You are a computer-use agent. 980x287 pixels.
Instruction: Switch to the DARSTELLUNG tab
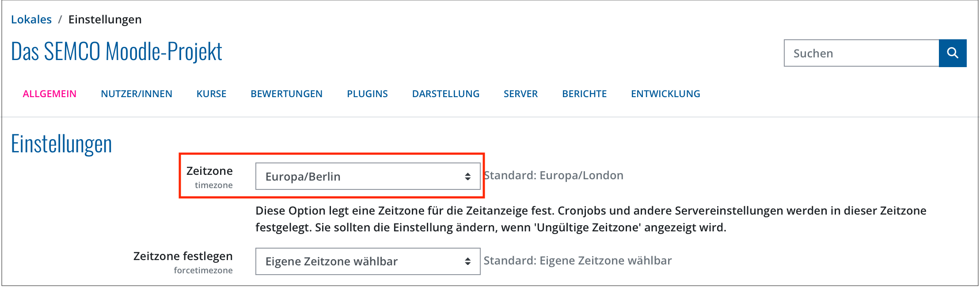point(446,94)
